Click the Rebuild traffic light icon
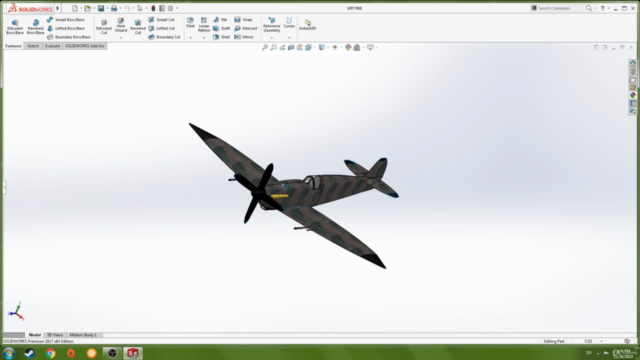 153,8
